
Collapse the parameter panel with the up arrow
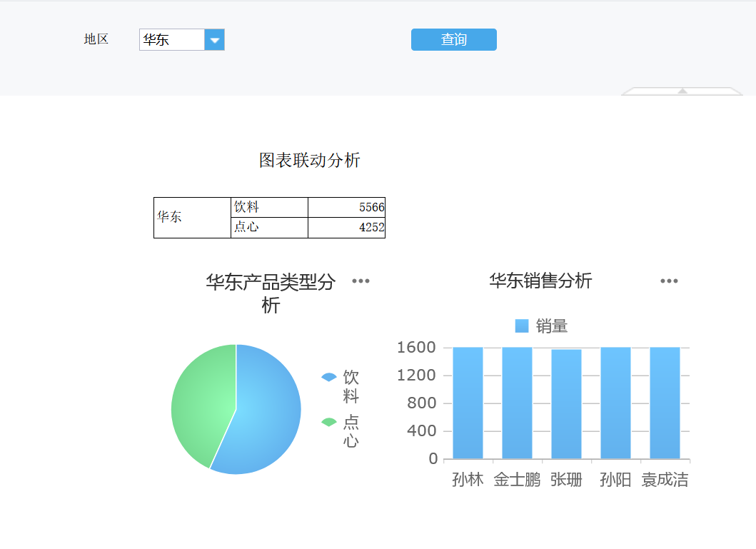point(682,91)
